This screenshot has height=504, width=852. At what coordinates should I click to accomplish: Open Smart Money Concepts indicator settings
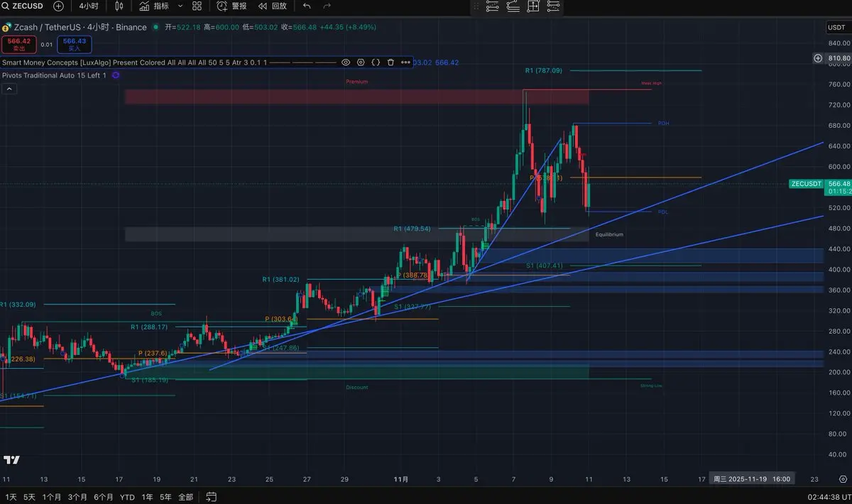[361, 62]
